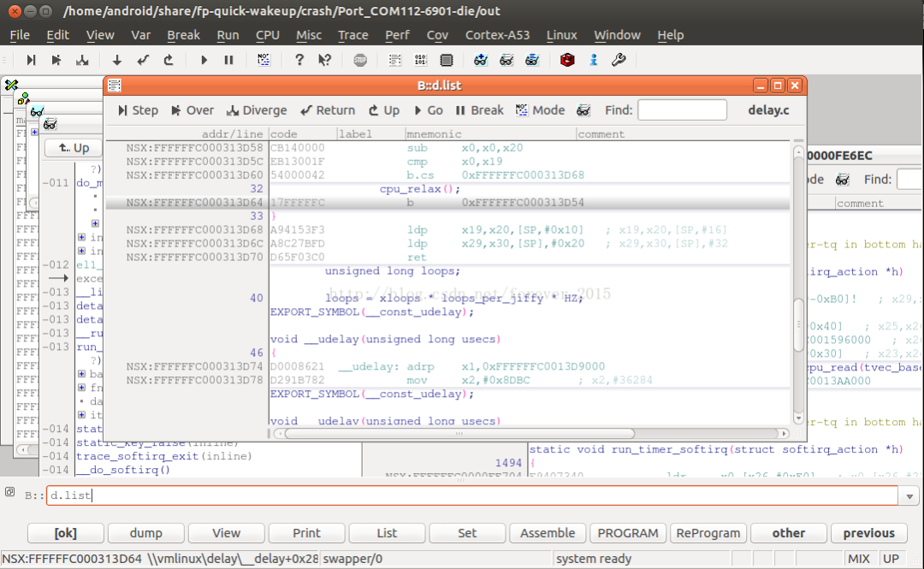924x569 pixels.
Task: Click the d.list window title icon
Action: pyautogui.click(x=115, y=86)
